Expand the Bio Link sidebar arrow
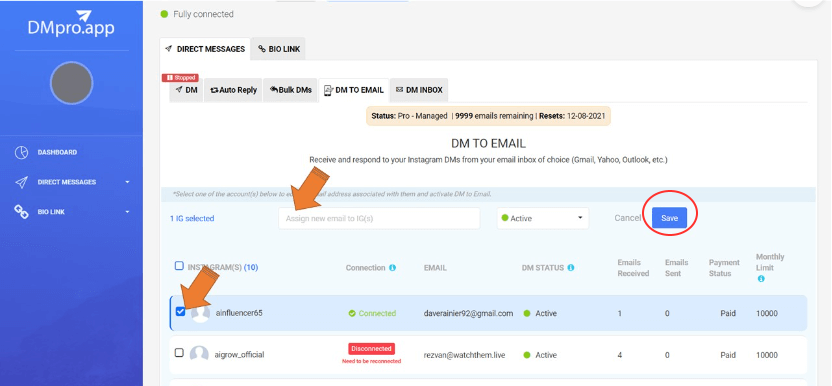The image size is (832, 386). [x=127, y=212]
